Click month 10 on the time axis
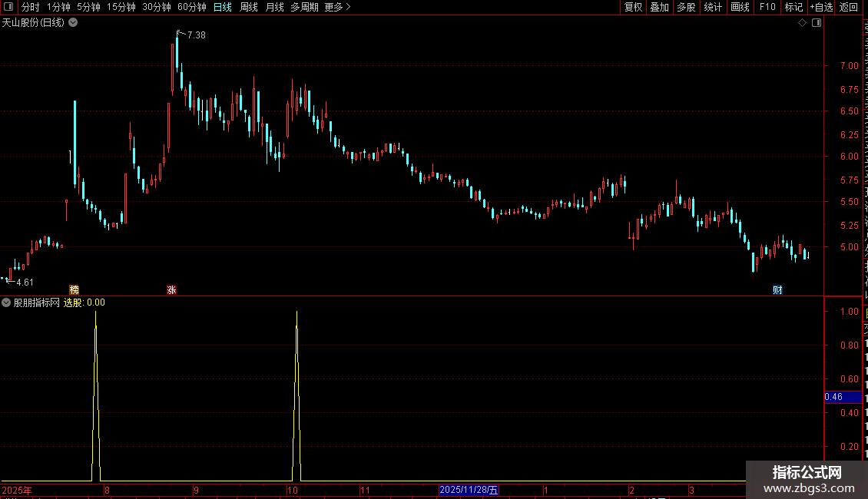Image resolution: width=868 pixels, height=499 pixels. 293,490
